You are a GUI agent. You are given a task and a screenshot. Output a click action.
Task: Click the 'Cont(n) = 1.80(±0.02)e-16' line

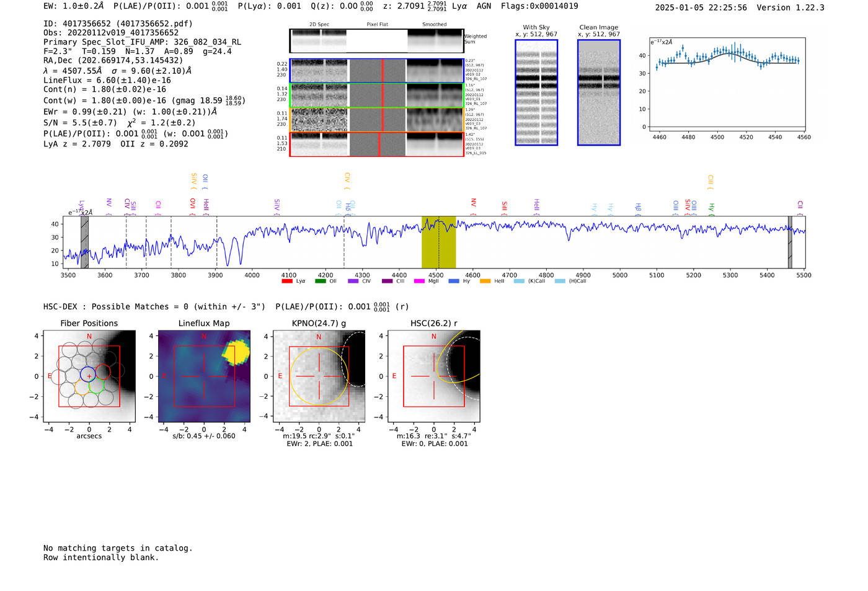click(105, 89)
